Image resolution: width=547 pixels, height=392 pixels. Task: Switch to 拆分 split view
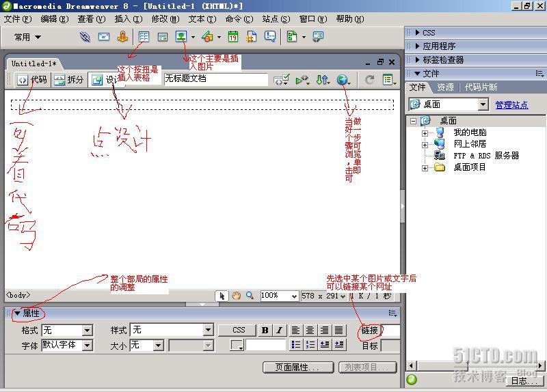point(69,80)
